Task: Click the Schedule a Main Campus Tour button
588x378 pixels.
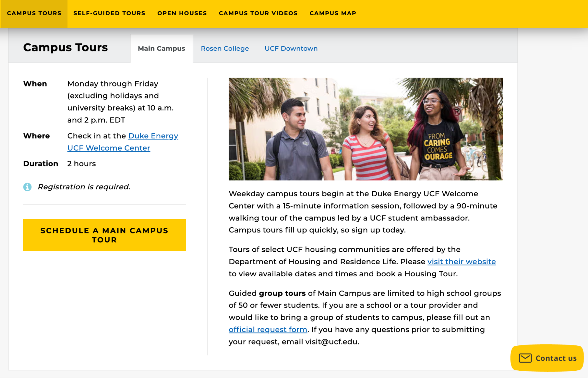Action: click(104, 235)
